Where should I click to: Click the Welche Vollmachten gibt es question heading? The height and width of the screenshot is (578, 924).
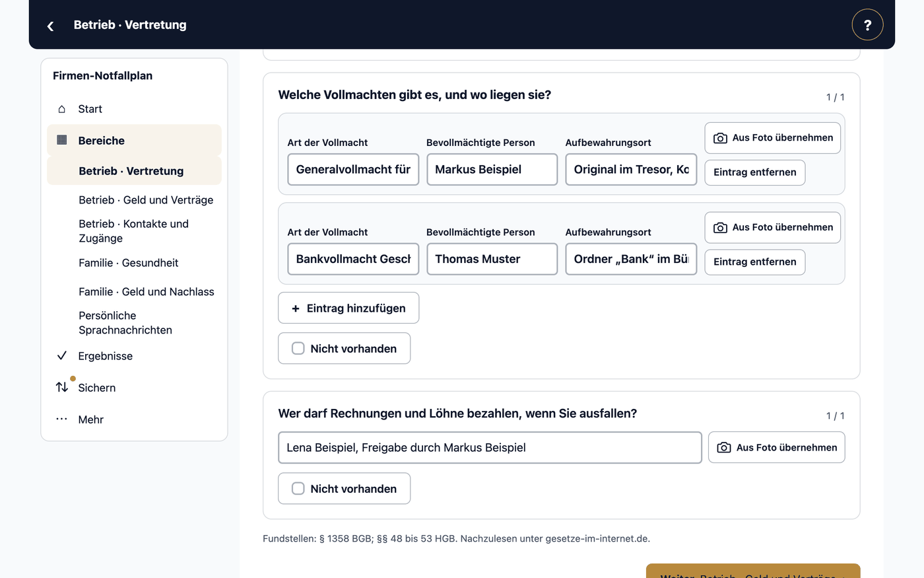[414, 94]
